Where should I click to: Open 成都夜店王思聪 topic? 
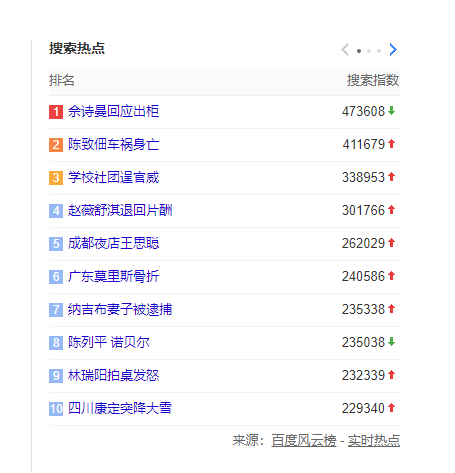pyautogui.click(x=113, y=243)
